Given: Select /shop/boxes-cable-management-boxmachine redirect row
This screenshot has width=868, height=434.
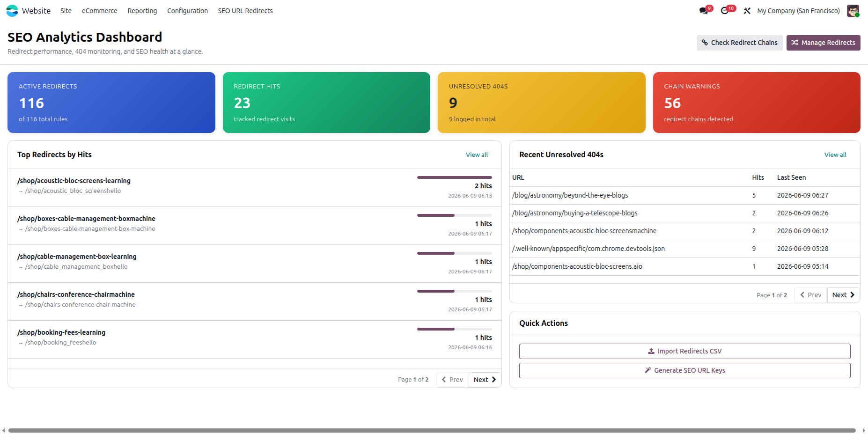Looking at the screenshot, I should (255, 226).
